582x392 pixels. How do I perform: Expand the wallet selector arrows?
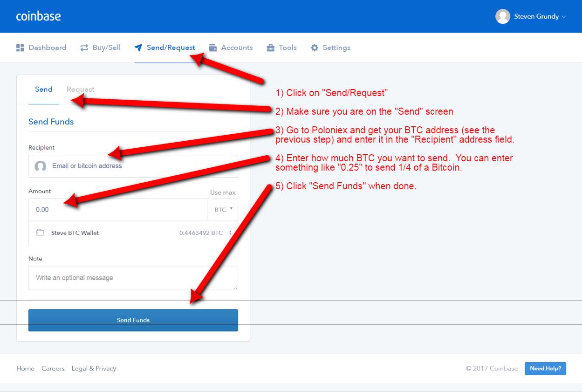[230, 233]
